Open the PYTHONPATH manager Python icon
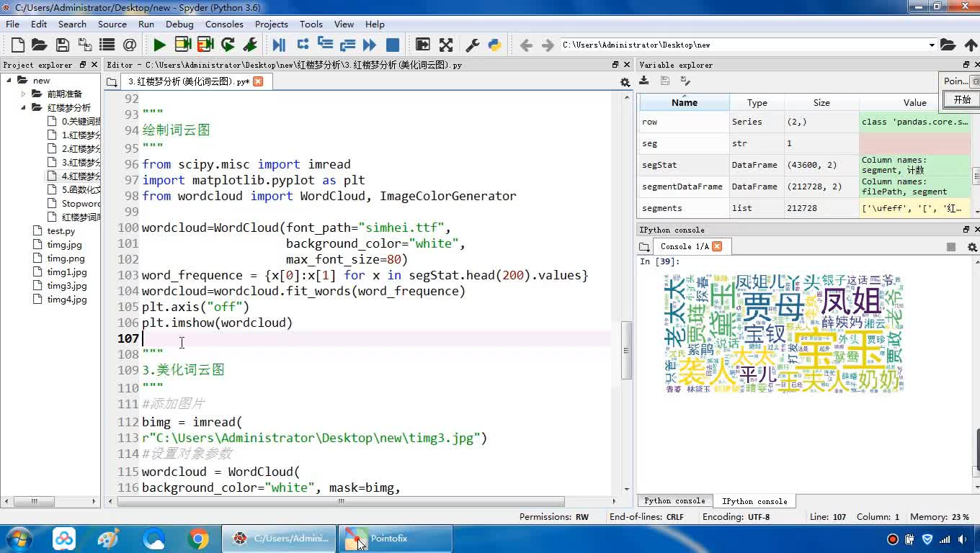The width and height of the screenshot is (980, 553). coord(494,45)
